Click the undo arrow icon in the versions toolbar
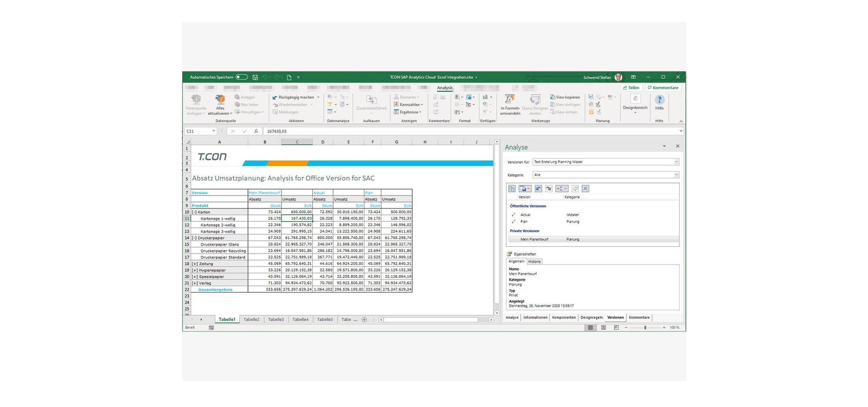Screen dimensions: 868x407 (x=538, y=189)
